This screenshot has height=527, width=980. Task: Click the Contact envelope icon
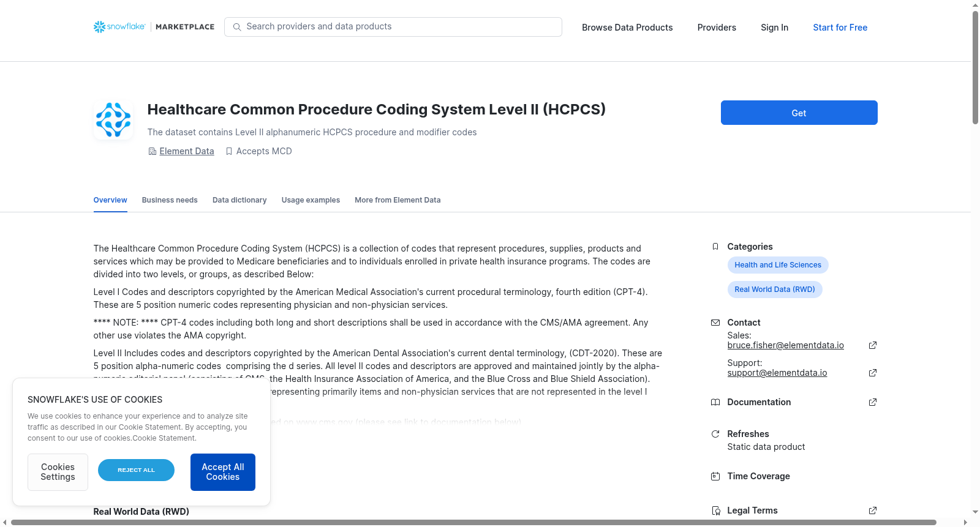[715, 323]
